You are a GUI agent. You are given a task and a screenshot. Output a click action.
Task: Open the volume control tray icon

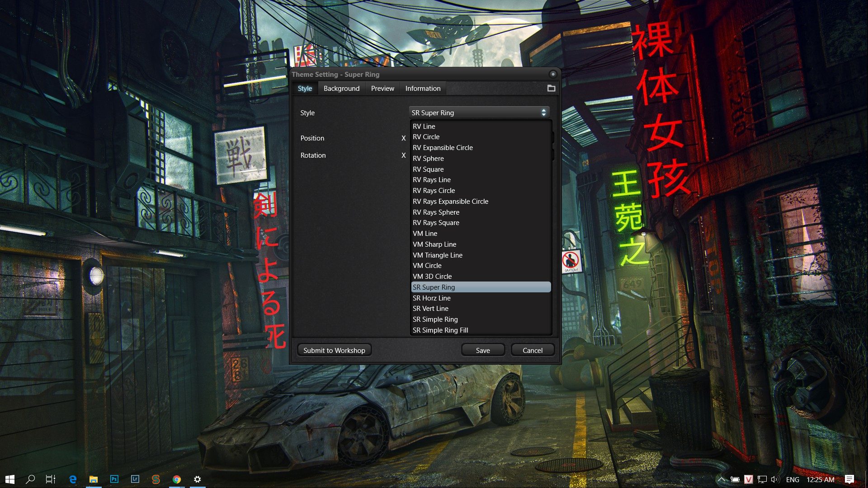tap(775, 479)
